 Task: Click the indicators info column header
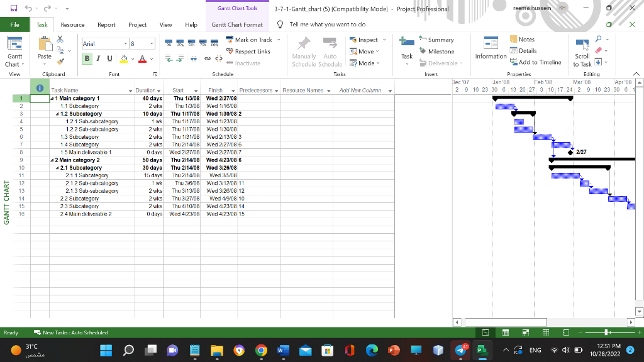(x=40, y=88)
